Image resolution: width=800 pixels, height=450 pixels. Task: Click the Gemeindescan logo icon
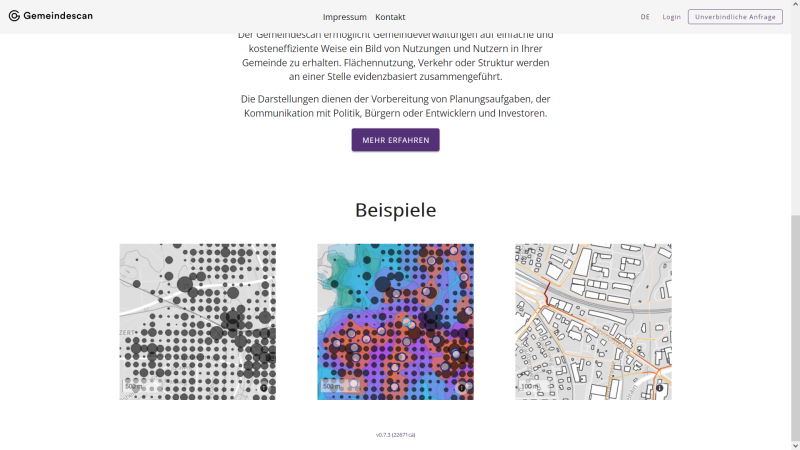tap(14, 16)
